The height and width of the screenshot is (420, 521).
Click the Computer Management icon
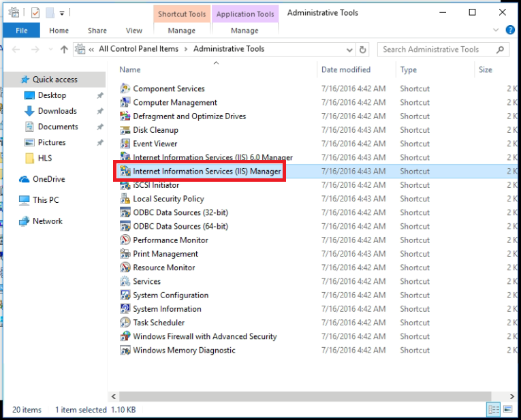pyautogui.click(x=125, y=102)
